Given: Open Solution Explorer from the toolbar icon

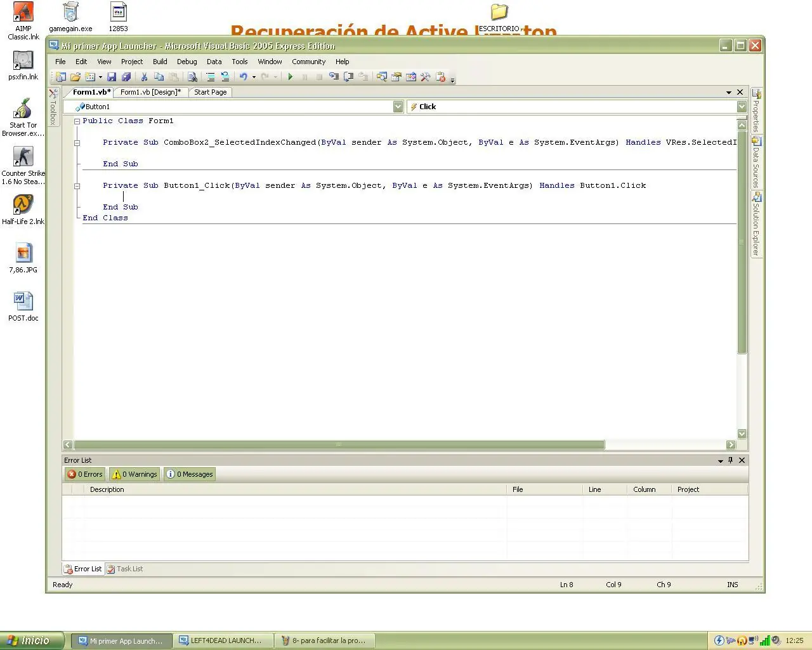Looking at the screenshot, I should pos(382,77).
